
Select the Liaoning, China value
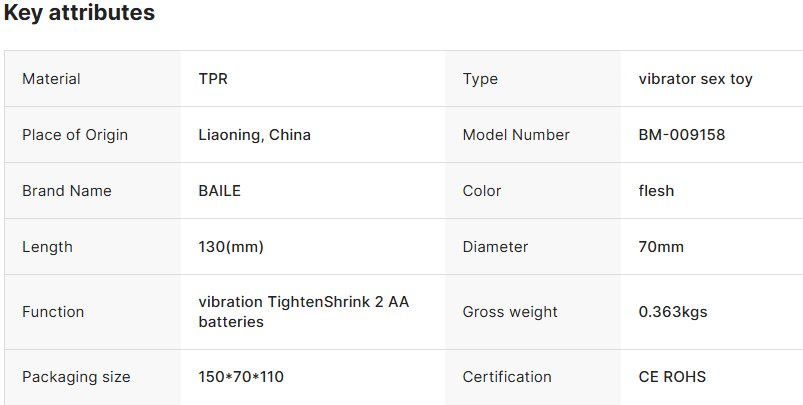pos(254,135)
